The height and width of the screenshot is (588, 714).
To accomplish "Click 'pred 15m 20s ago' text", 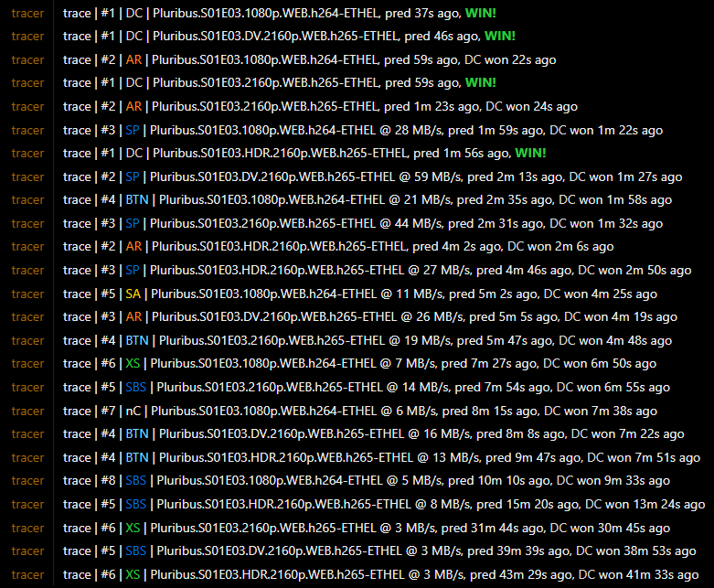I will coord(528,504).
